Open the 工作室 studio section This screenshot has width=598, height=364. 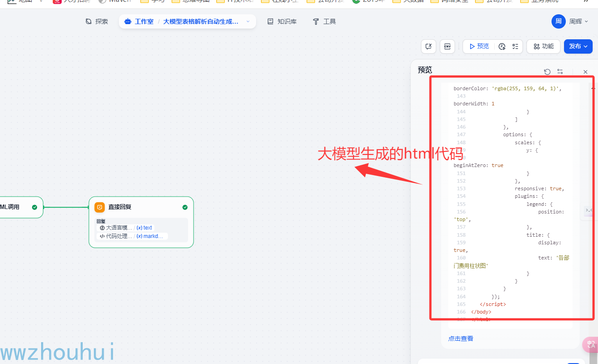point(139,21)
